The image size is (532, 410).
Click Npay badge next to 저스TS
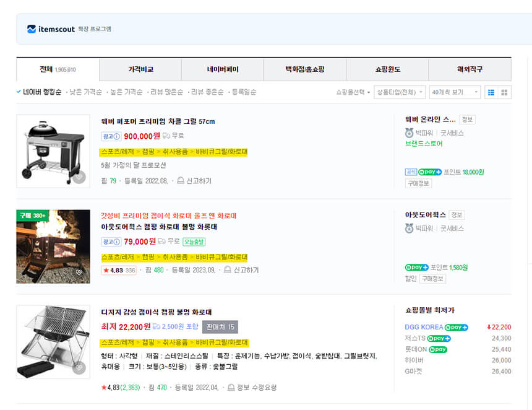coord(439,338)
